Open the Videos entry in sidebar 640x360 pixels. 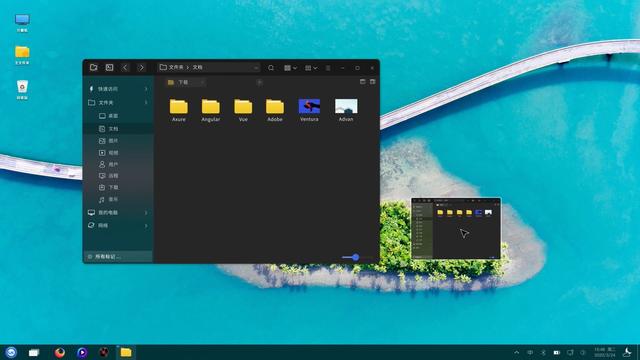click(x=118, y=153)
